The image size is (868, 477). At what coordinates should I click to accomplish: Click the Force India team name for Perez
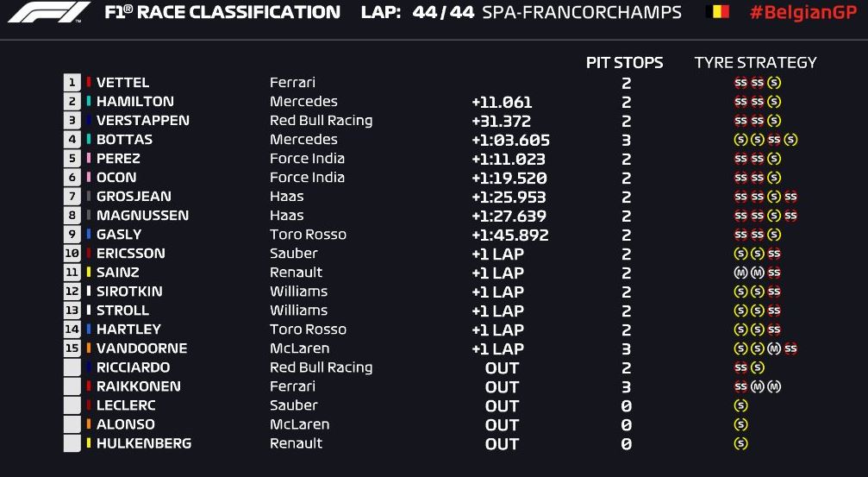(x=307, y=159)
